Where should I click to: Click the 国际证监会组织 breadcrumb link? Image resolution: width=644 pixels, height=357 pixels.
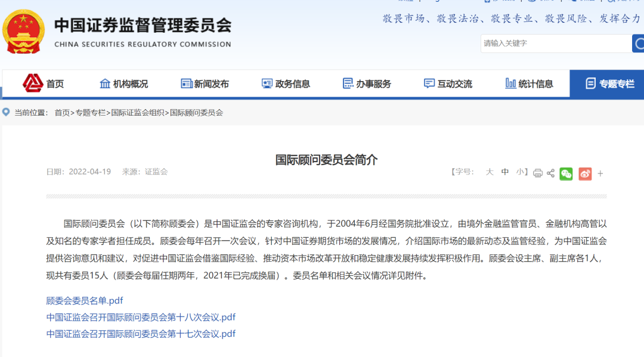point(138,113)
